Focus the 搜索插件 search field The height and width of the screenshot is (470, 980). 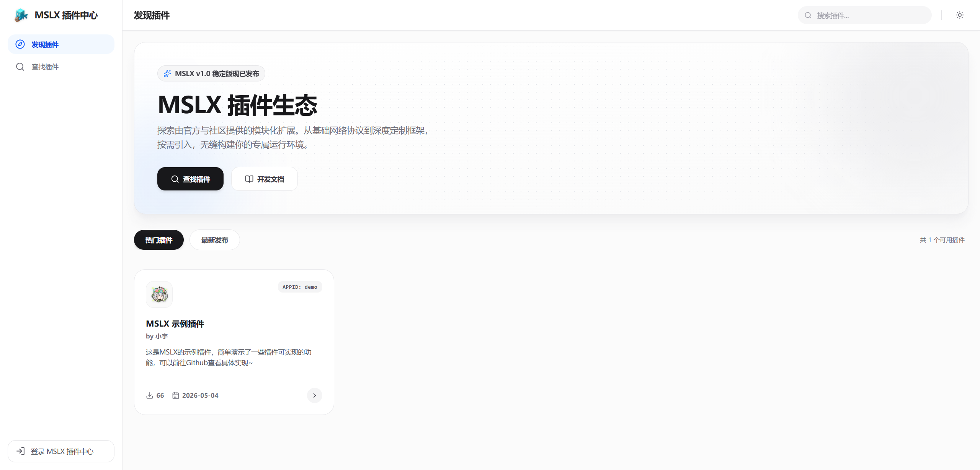[865, 15]
